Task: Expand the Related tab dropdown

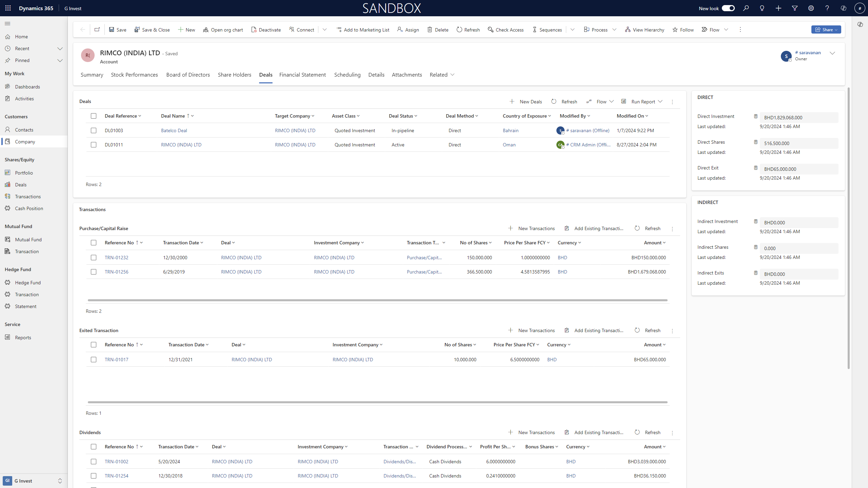Action: click(x=452, y=75)
